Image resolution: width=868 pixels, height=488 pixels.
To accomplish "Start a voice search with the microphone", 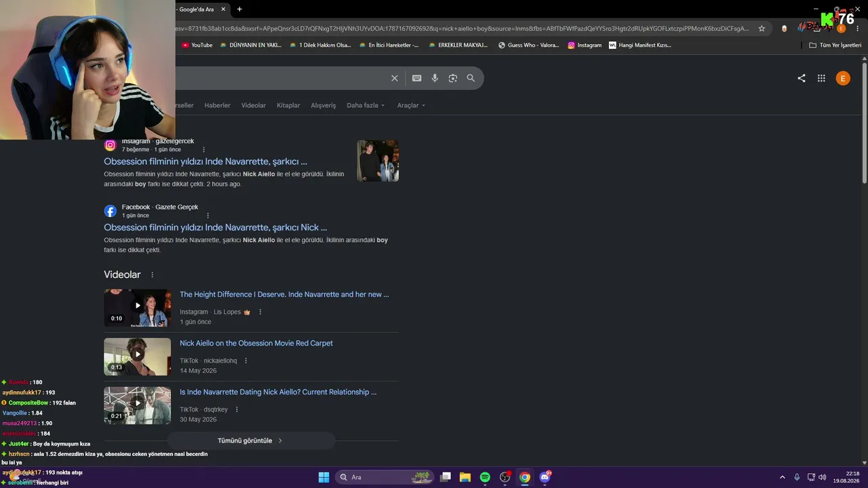I will tap(435, 78).
